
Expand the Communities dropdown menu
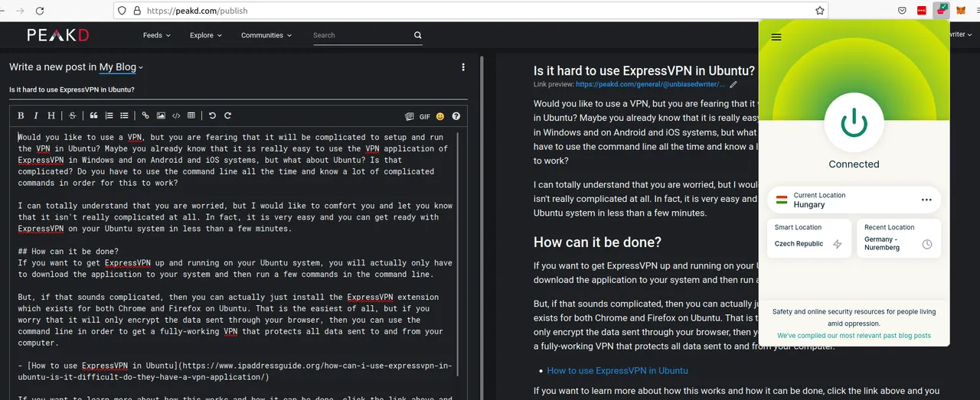pos(266,35)
